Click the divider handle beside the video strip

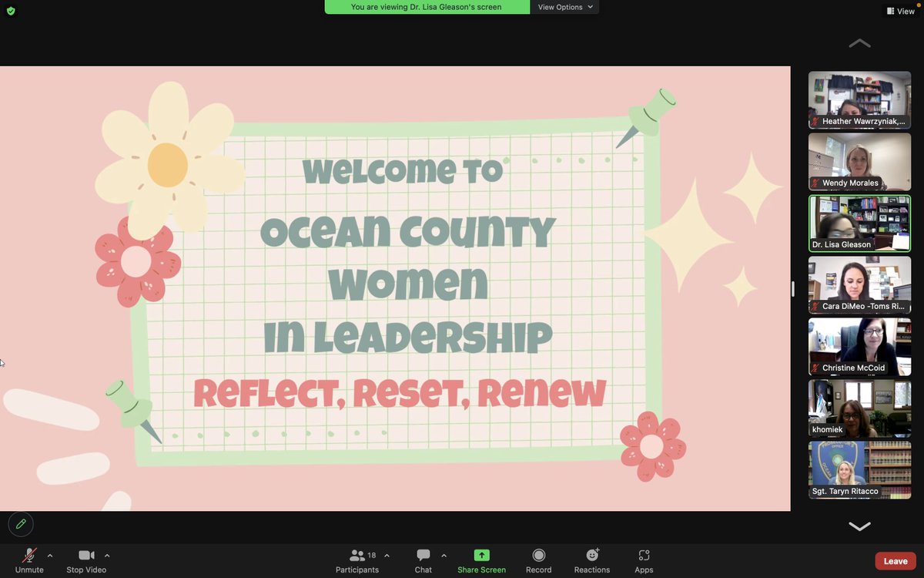click(x=792, y=289)
